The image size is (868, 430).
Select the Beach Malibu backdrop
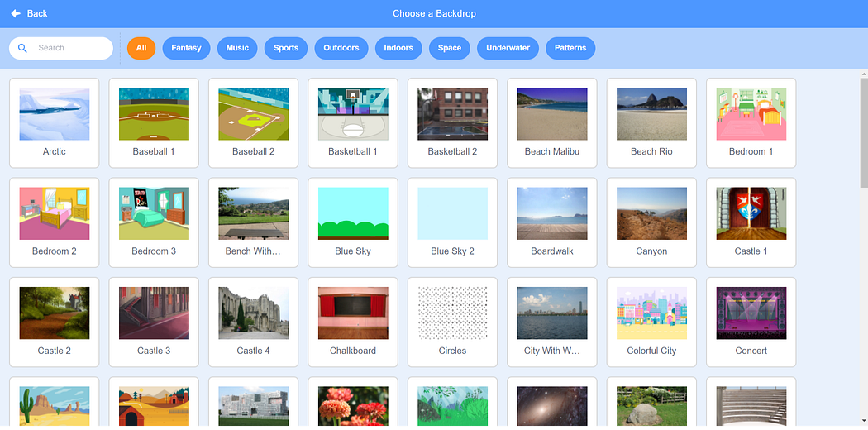(x=552, y=123)
